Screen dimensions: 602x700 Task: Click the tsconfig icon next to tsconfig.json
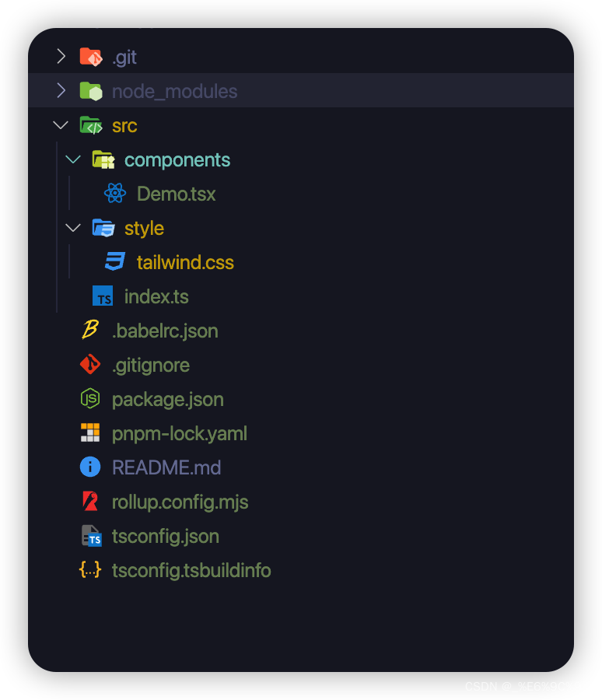[x=90, y=535]
